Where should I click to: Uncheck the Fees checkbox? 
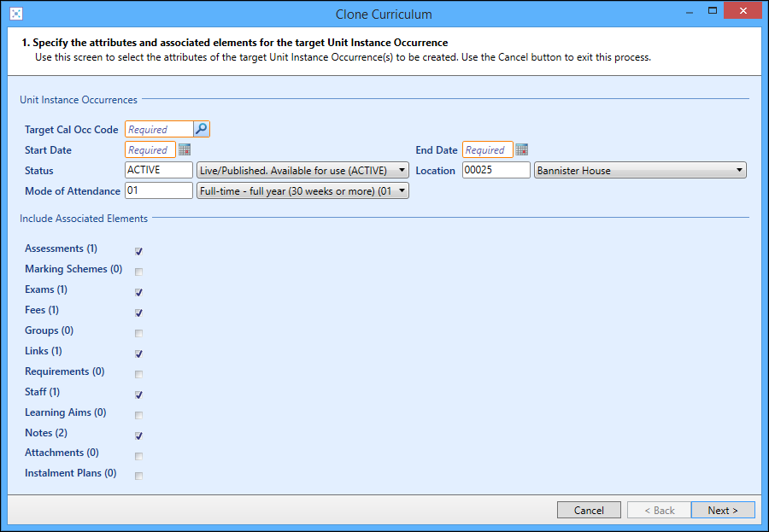click(x=138, y=313)
